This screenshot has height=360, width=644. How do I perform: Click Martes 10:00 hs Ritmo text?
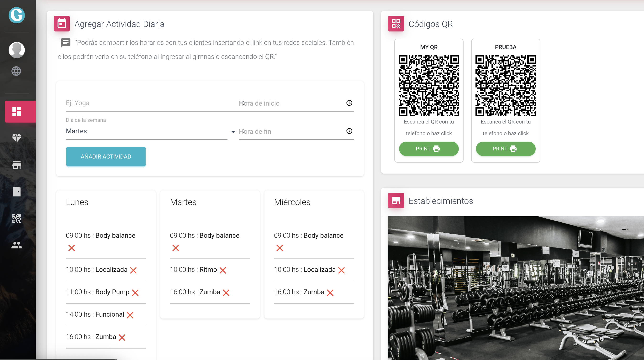(193, 270)
